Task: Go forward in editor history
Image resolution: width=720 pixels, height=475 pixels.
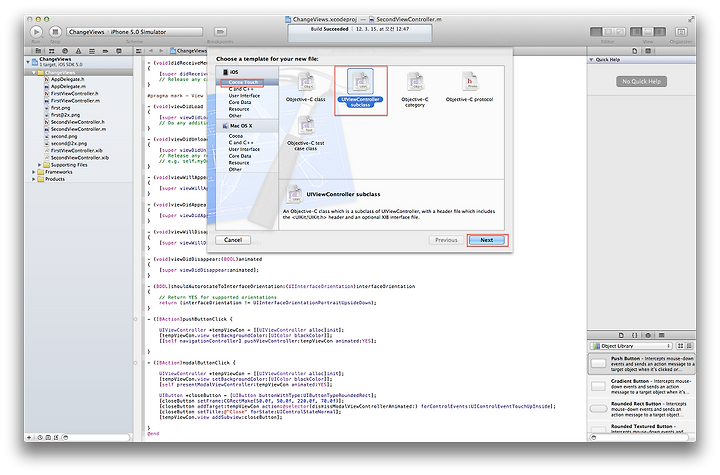Action: pos(161,51)
